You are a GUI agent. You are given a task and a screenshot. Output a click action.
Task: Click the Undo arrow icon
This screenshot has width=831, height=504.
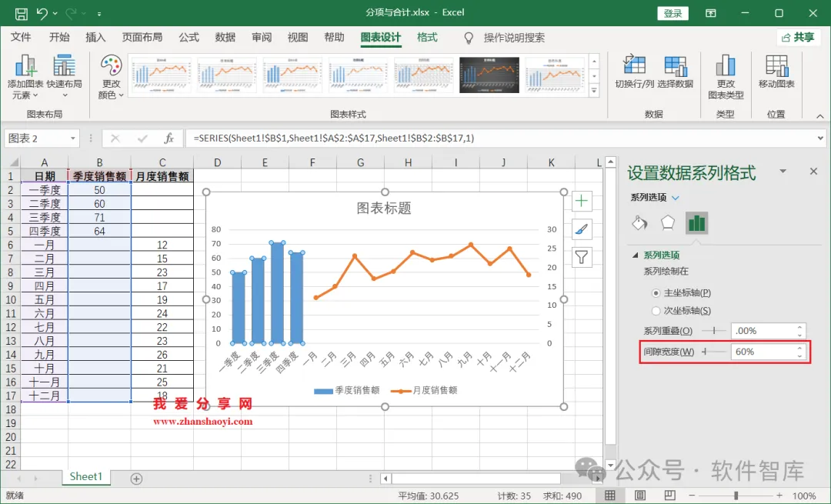pos(42,13)
